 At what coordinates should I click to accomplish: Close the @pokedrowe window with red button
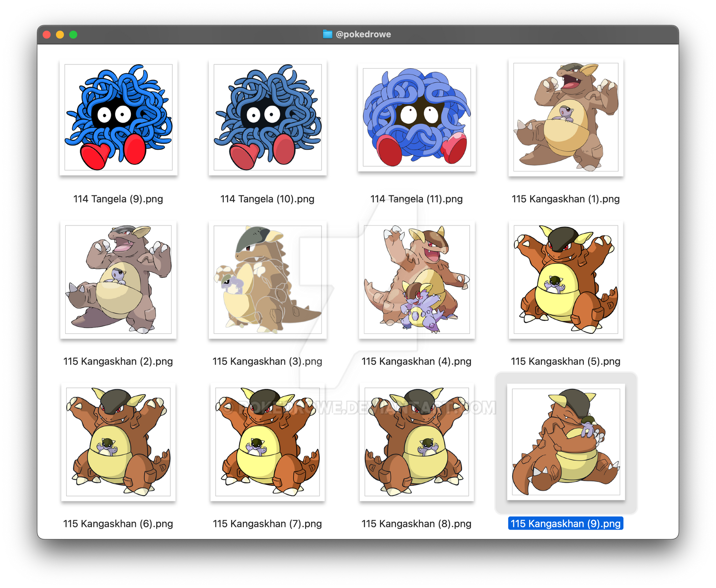click(x=47, y=35)
